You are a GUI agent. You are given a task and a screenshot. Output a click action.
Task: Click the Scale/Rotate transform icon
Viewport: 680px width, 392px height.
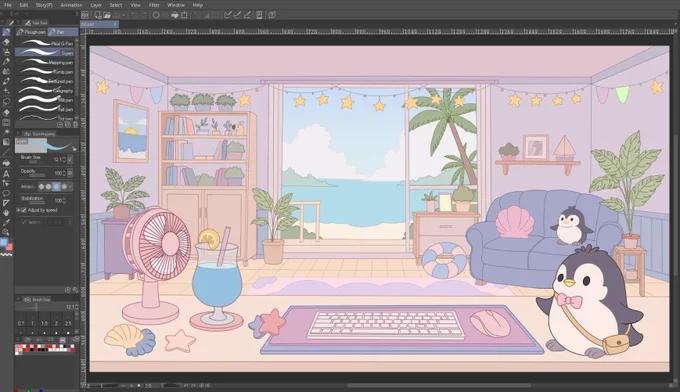(x=184, y=15)
